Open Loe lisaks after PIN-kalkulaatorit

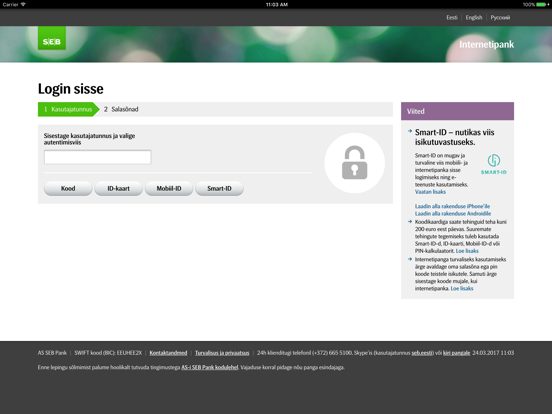467,251
